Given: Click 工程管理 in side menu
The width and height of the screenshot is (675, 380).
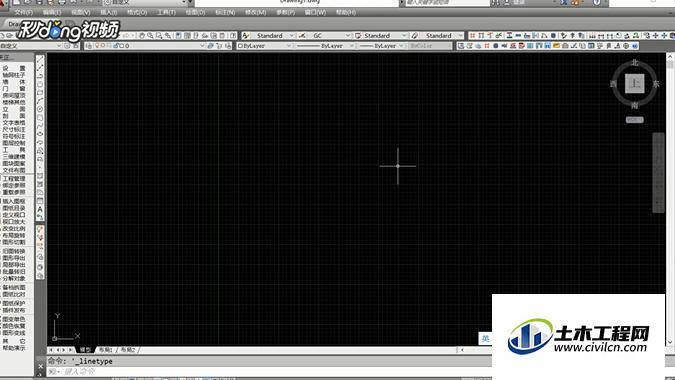Looking at the screenshot, I should pyautogui.click(x=14, y=179).
